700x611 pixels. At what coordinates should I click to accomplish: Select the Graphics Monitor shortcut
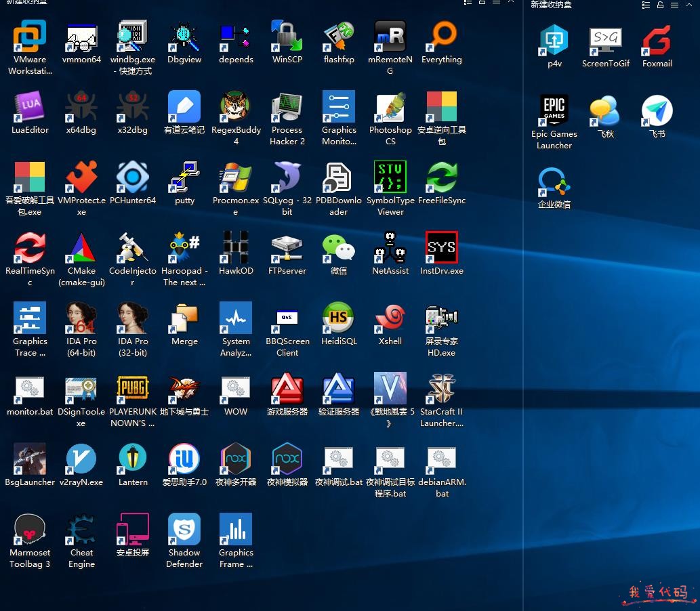[x=339, y=106]
